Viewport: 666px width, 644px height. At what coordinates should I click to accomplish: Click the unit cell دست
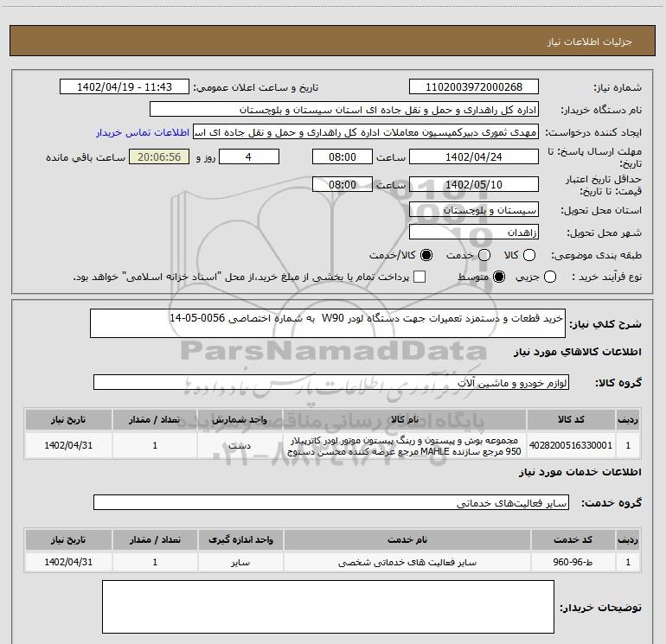tap(240, 445)
